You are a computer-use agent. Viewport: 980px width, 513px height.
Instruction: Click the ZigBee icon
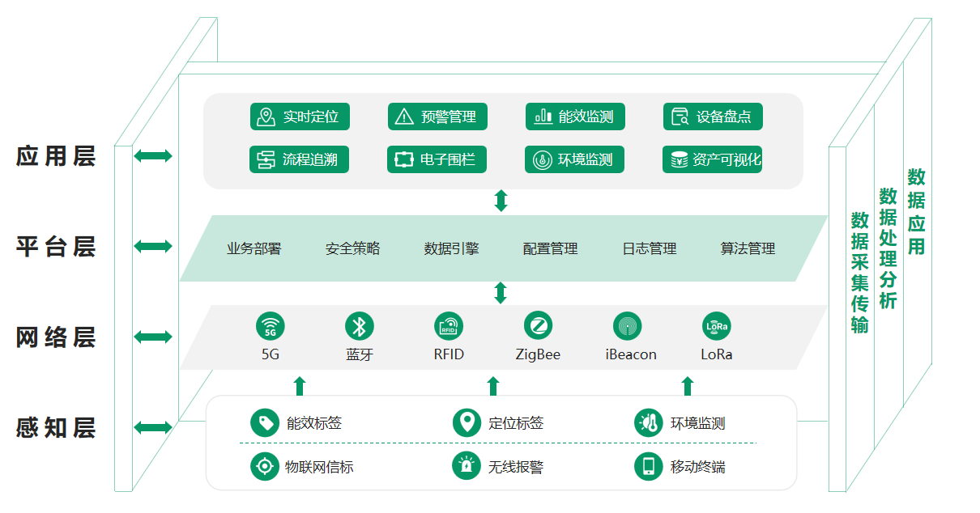coord(538,327)
